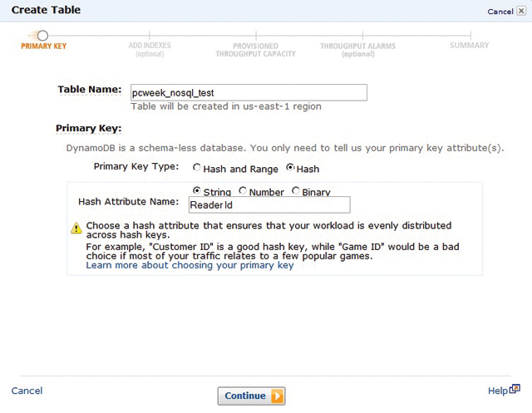Click the bottom-left Cancel link

click(x=27, y=391)
